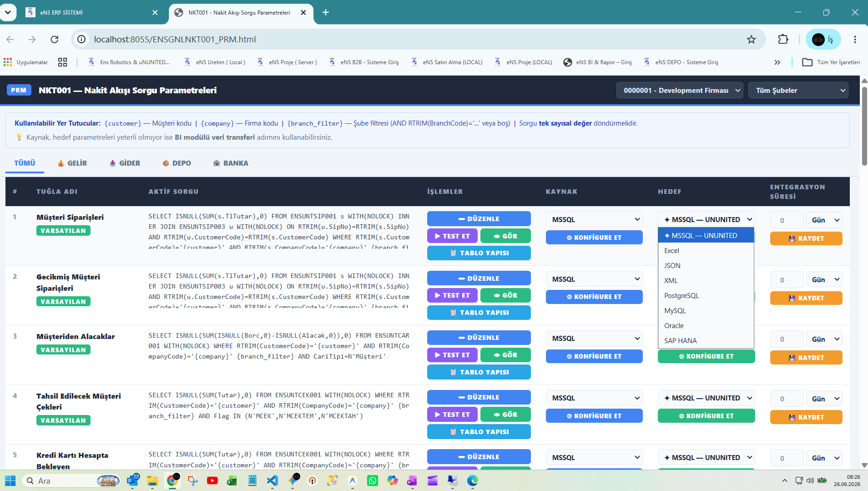
Task: Open the new tab plus button
Action: 326,12
